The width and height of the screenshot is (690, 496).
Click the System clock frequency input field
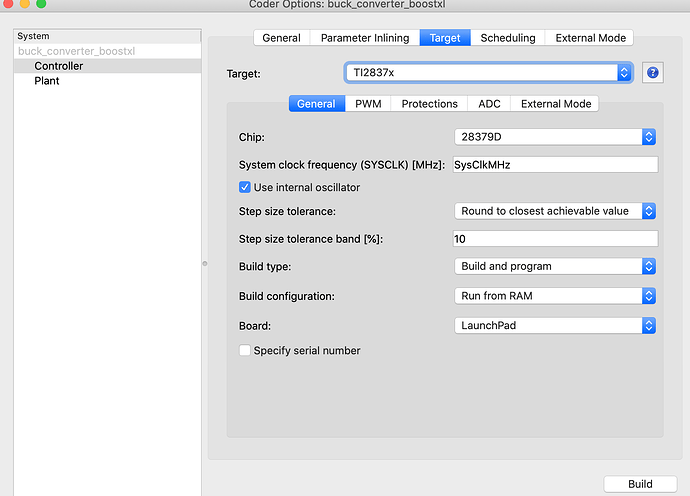555,165
